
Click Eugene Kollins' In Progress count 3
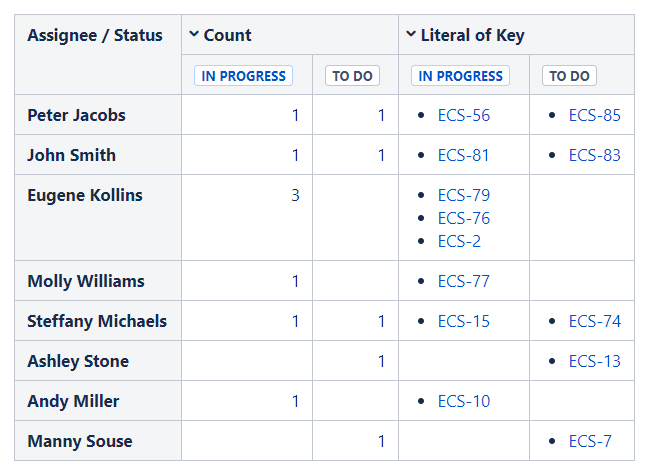295,195
